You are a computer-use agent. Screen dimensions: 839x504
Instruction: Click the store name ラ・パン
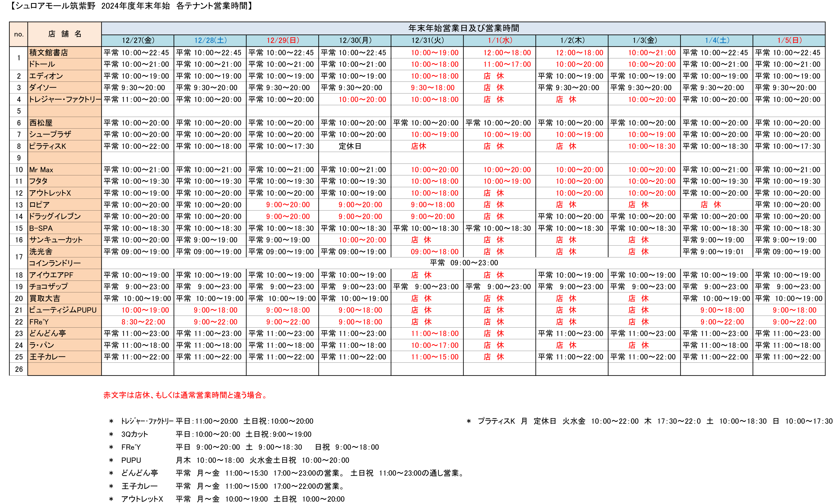[42, 345]
